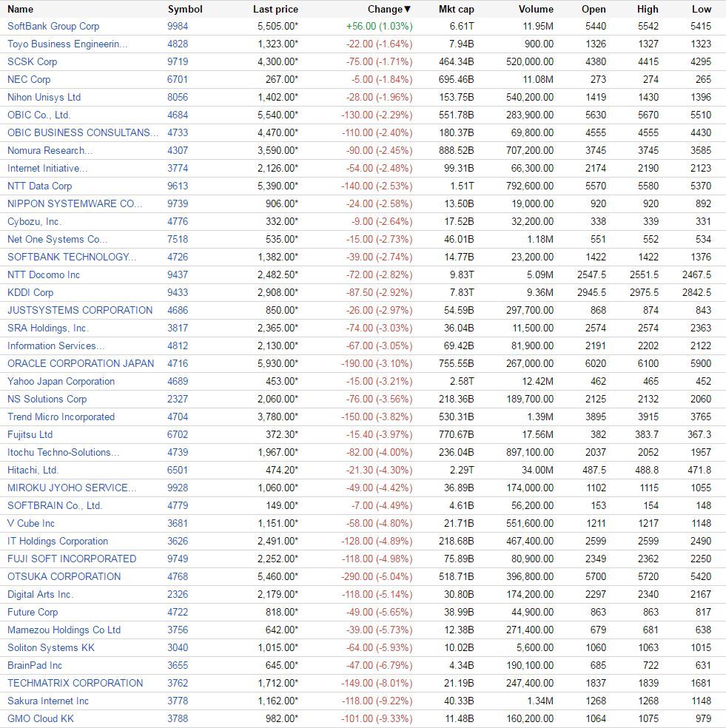Open the GMO Cloud KK link
The image size is (726, 728).
click(x=41, y=718)
